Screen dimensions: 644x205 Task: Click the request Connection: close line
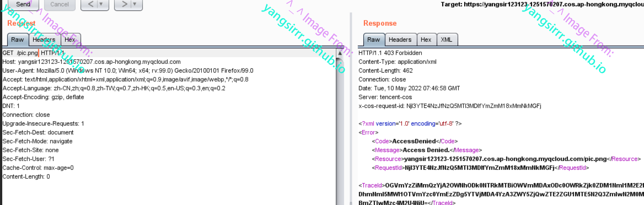click(26, 115)
